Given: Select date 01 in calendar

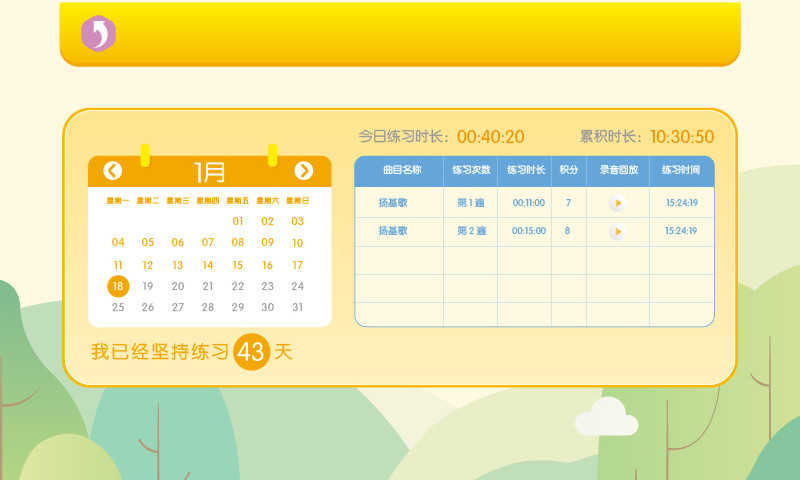Looking at the screenshot, I should pyautogui.click(x=238, y=222).
